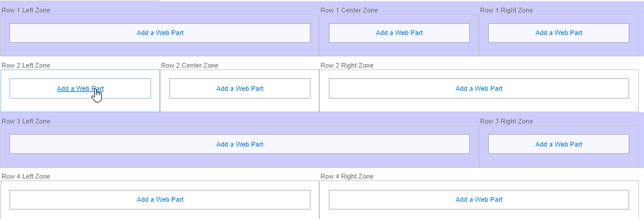The image size is (644, 219).
Task: Add a Web Part to Row 4 Left Zone
Action: pos(160,199)
